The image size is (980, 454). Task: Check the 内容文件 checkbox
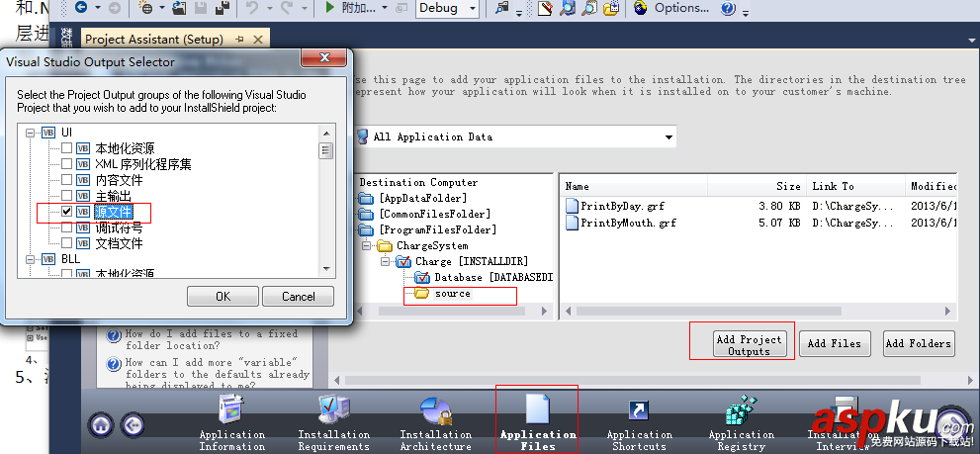[66, 180]
